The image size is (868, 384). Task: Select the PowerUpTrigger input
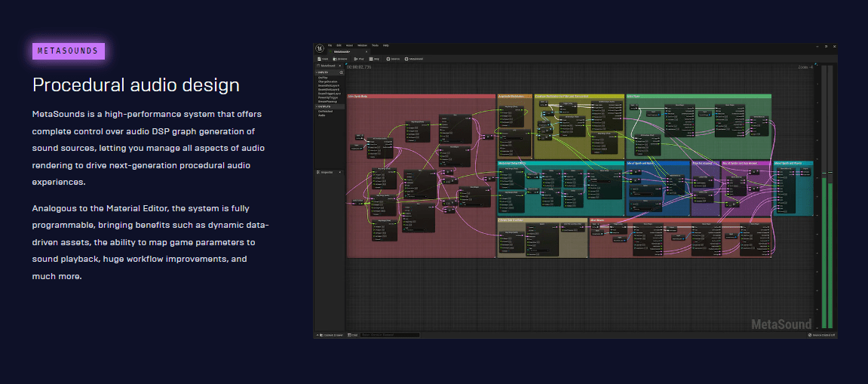[330, 97]
